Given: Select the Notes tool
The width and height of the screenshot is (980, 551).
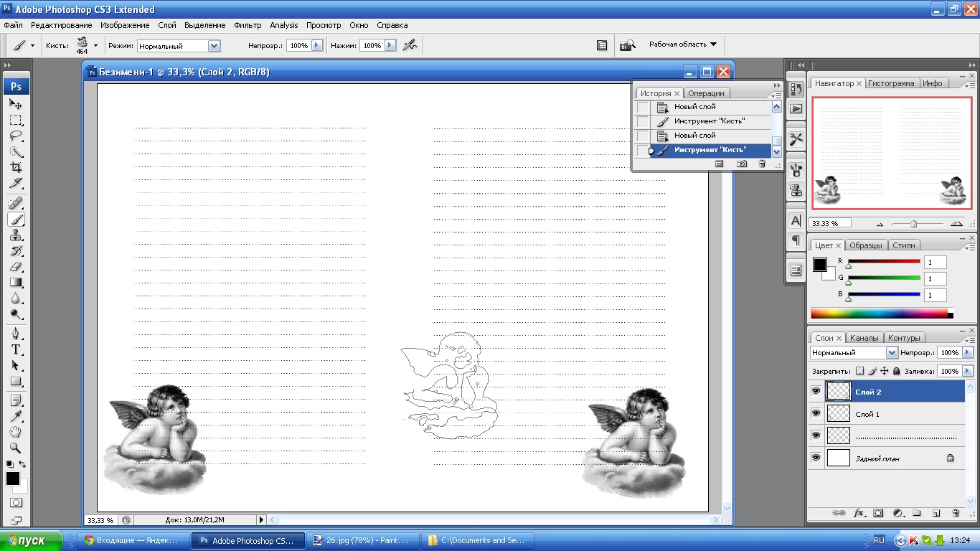Looking at the screenshot, I should 16,400.
